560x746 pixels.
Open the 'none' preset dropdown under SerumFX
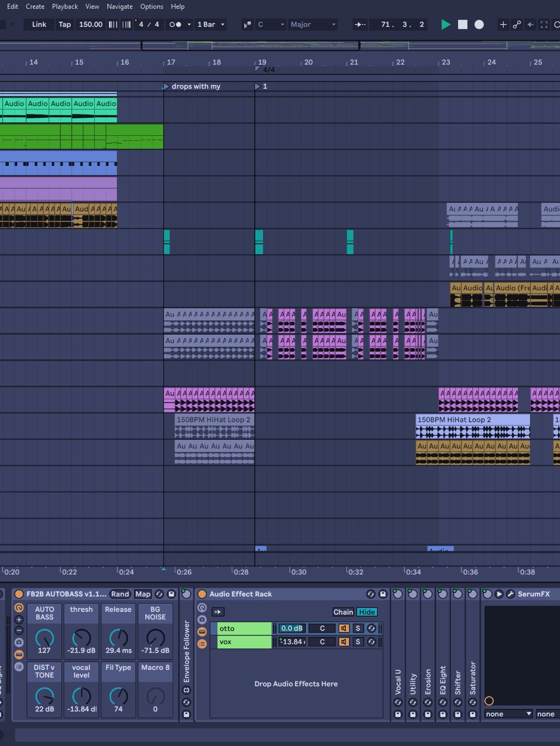pos(507,714)
